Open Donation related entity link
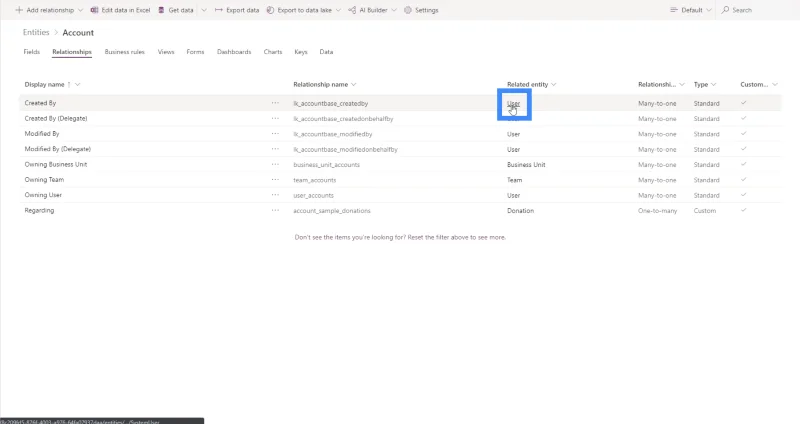The width and height of the screenshot is (800, 424). tap(520, 211)
